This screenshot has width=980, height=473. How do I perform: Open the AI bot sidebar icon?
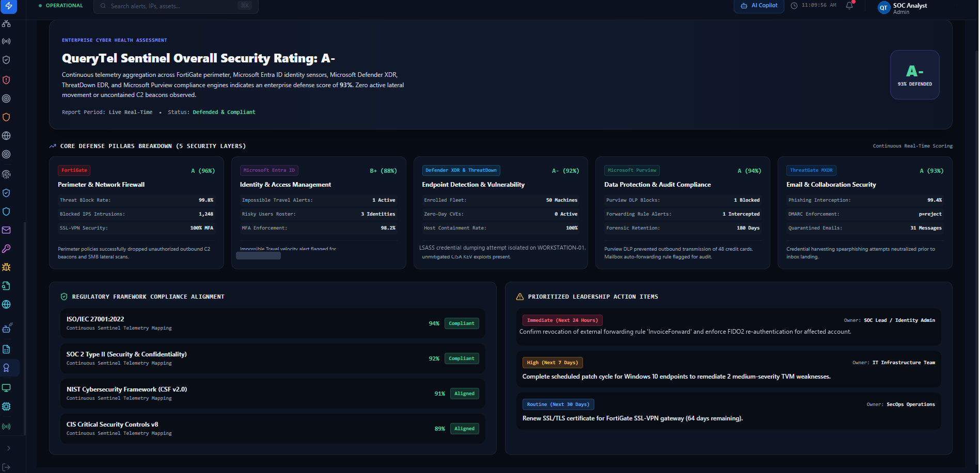[x=7, y=328]
